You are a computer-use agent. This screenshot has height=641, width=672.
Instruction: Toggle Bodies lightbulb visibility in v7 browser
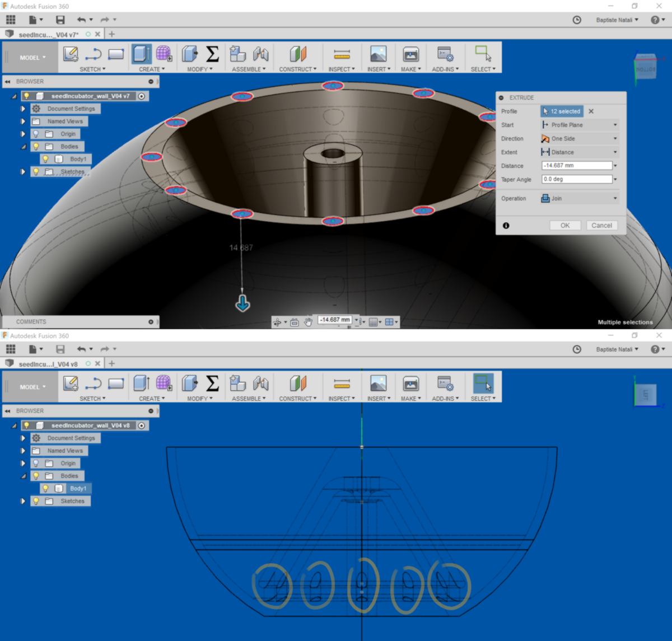36,146
